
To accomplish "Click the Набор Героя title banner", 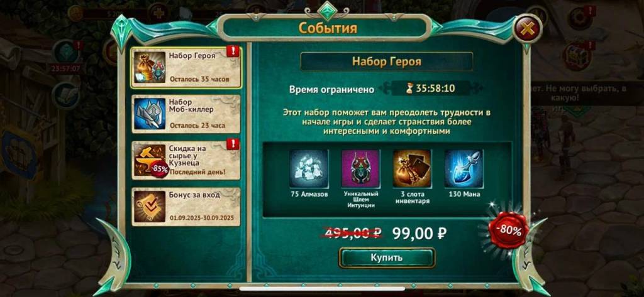I will [x=387, y=62].
